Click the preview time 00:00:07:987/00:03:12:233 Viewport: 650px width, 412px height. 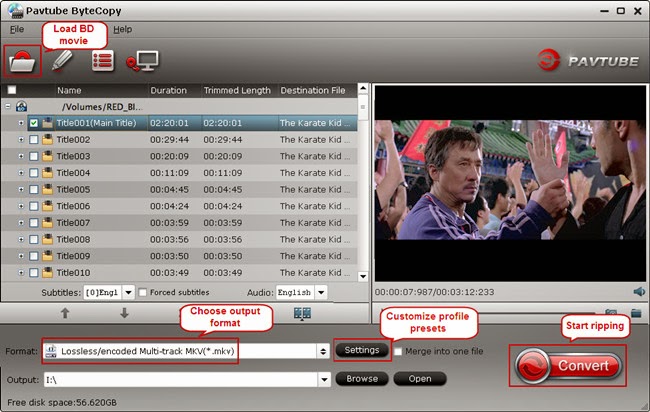(434, 292)
